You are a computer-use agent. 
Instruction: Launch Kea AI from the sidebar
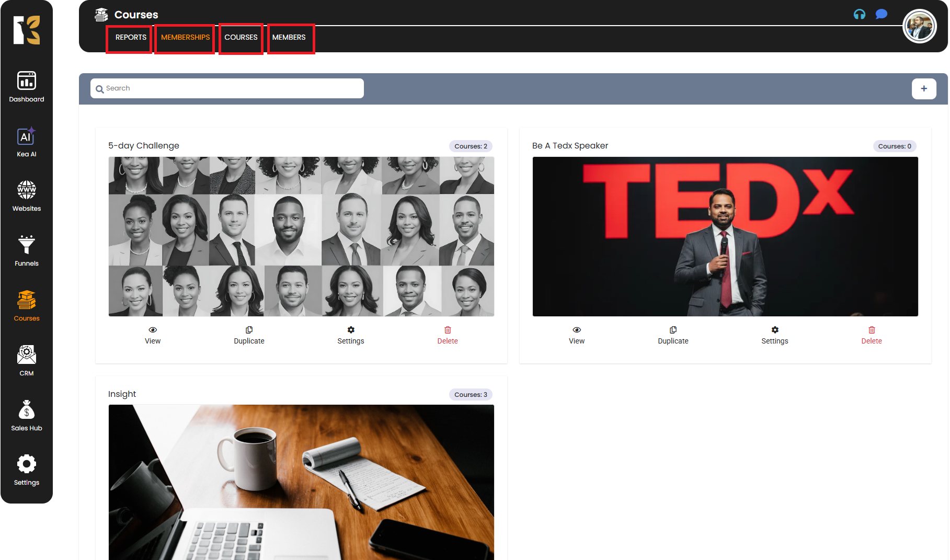coord(26,142)
